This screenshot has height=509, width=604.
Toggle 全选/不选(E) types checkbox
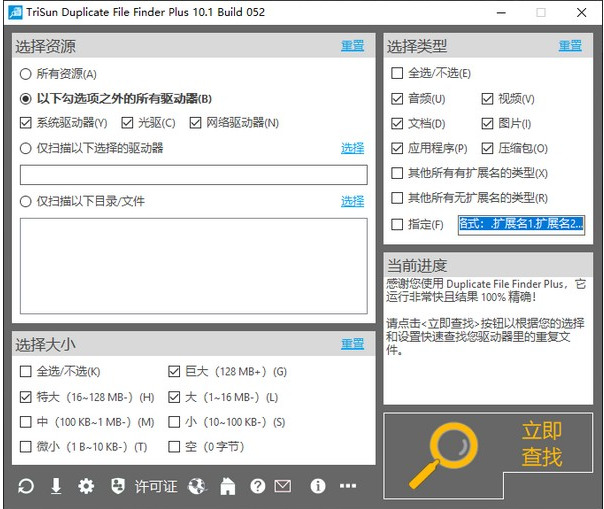[x=397, y=73]
